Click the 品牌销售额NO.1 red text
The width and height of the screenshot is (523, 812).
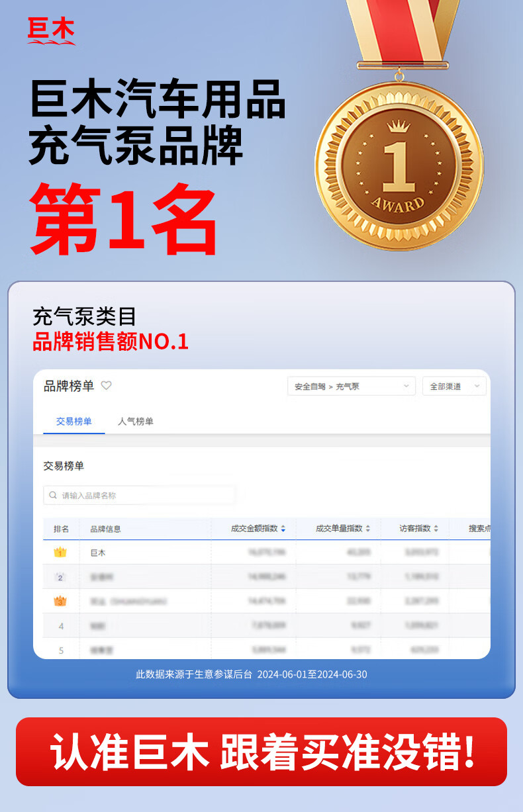[x=111, y=341]
